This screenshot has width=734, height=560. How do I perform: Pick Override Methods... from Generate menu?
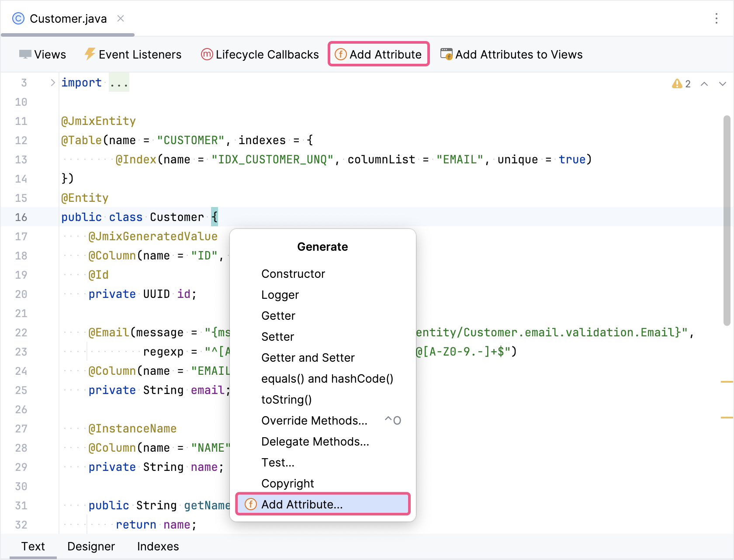coord(314,421)
